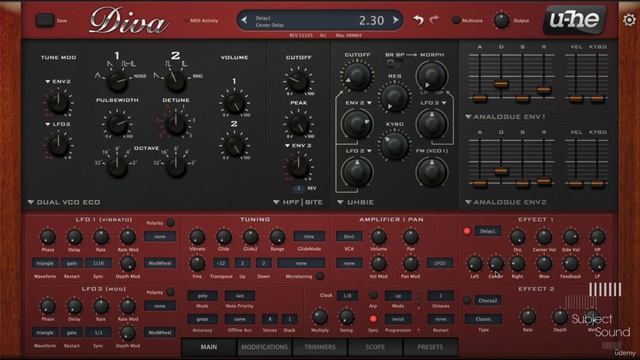Click the Morph knob
This screenshot has height=360, width=640.
[431, 76]
